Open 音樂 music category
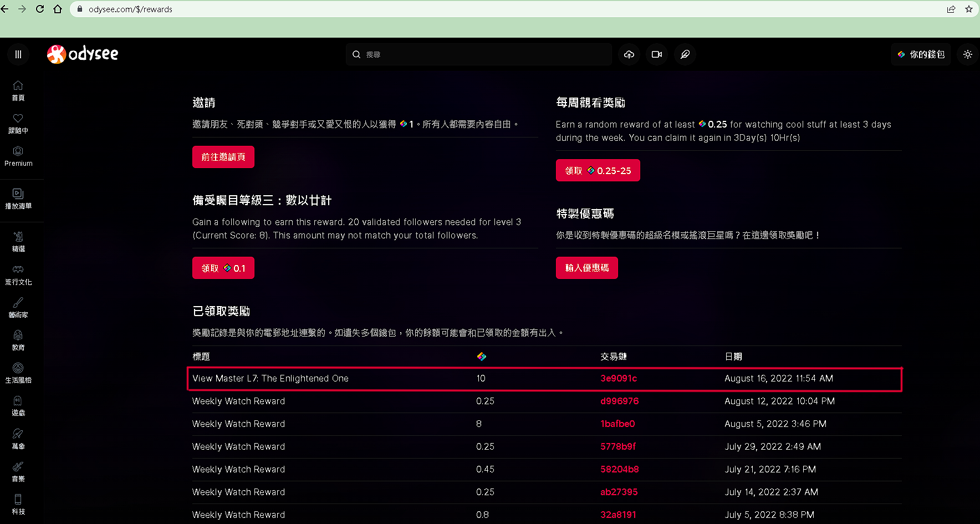This screenshot has width=980, height=524. pos(18,472)
